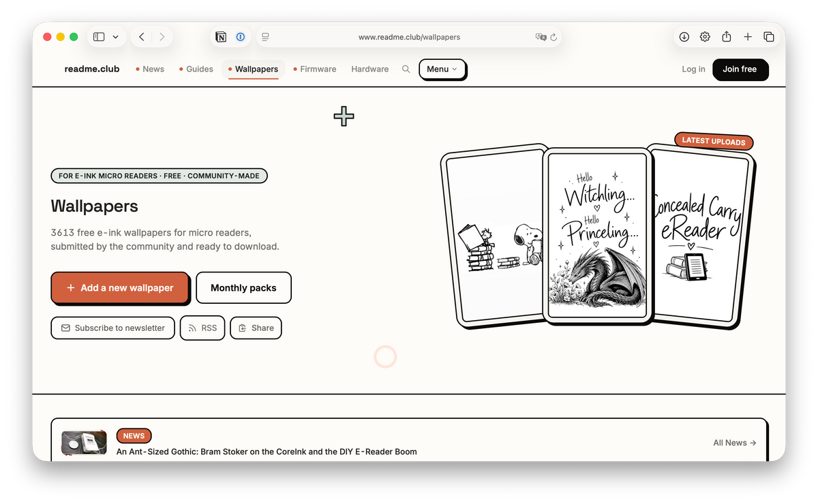
Task: Share page using Safari toolbar share icon
Action: point(727,37)
